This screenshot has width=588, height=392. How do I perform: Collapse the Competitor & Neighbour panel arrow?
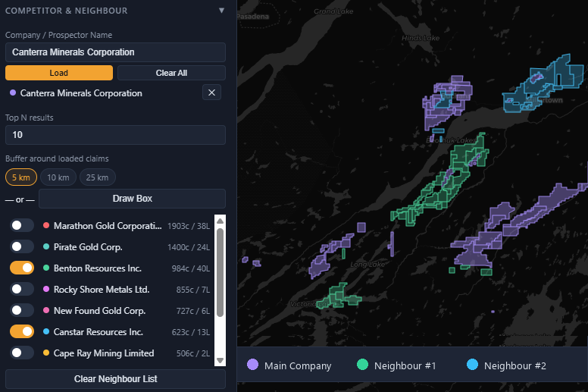[221, 11]
